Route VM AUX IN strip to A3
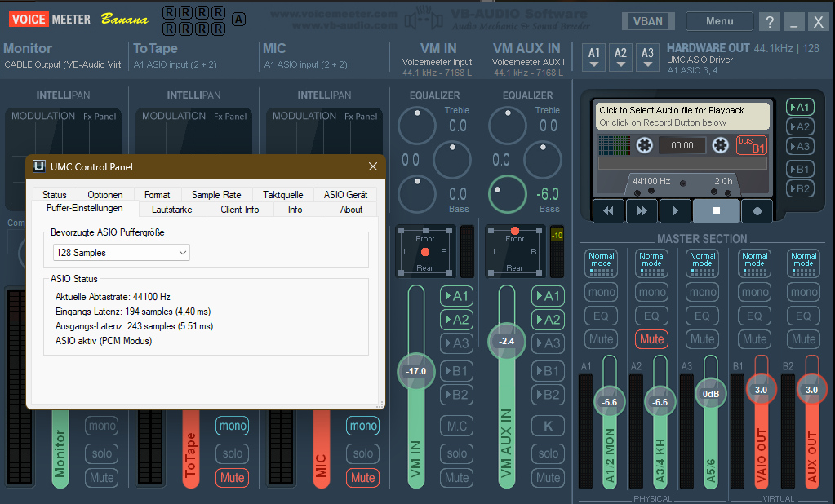This screenshot has width=835, height=504. [548, 343]
